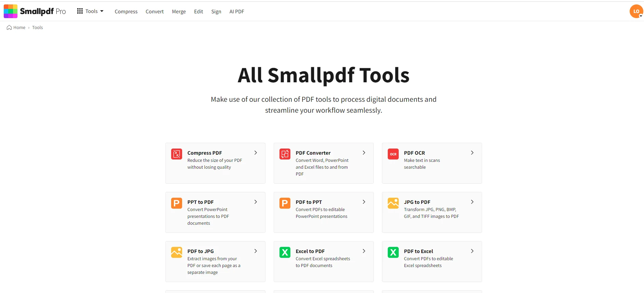Go to Home breadcrumb link
Viewport: 644px width, 293px height.
click(x=19, y=28)
